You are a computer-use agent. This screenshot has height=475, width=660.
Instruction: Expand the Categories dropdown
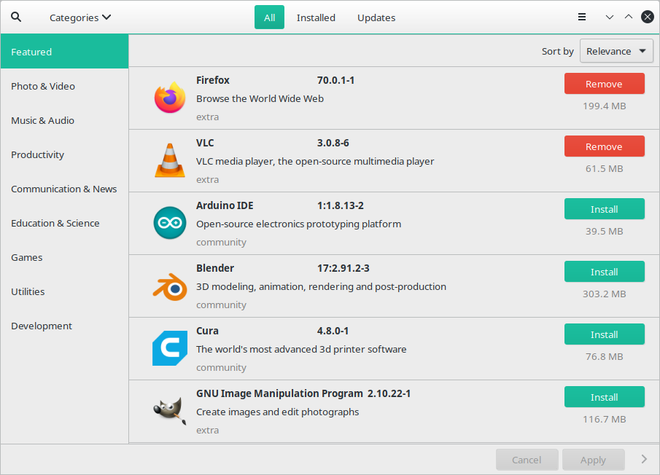click(x=80, y=18)
